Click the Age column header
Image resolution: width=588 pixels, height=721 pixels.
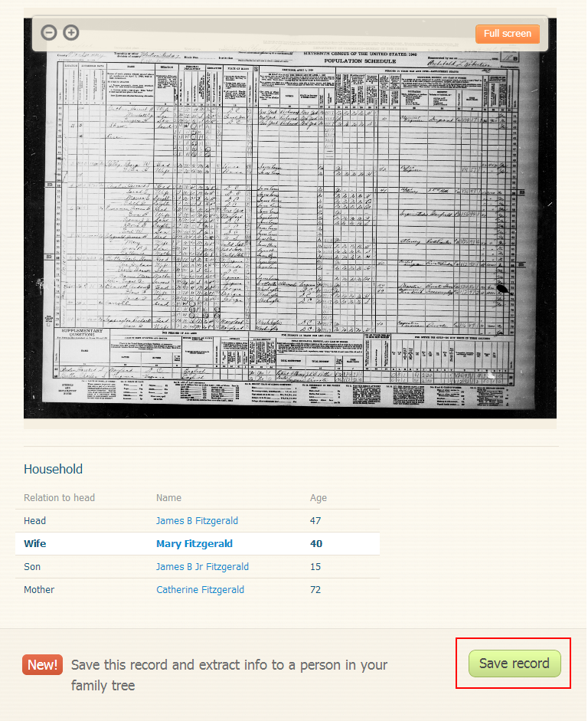tap(318, 497)
